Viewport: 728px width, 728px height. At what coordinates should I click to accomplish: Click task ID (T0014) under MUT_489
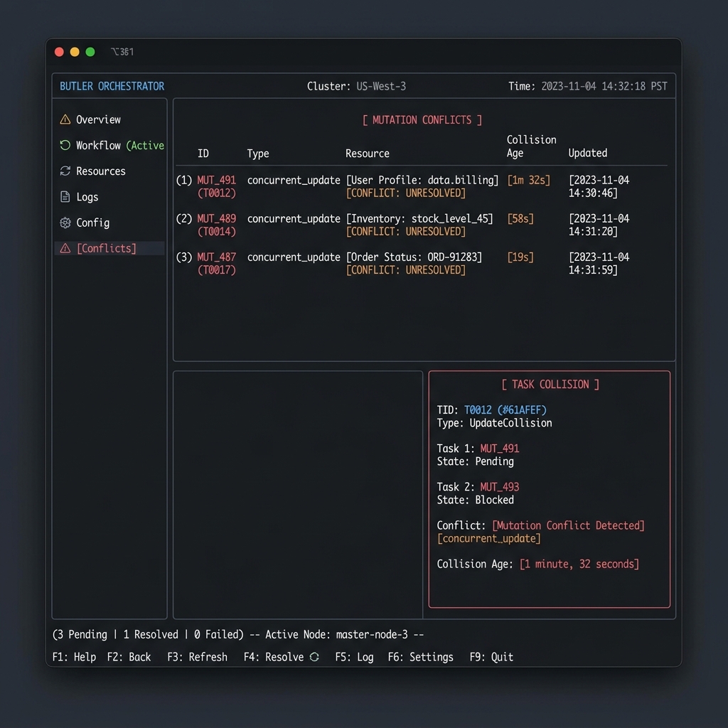(x=217, y=231)
